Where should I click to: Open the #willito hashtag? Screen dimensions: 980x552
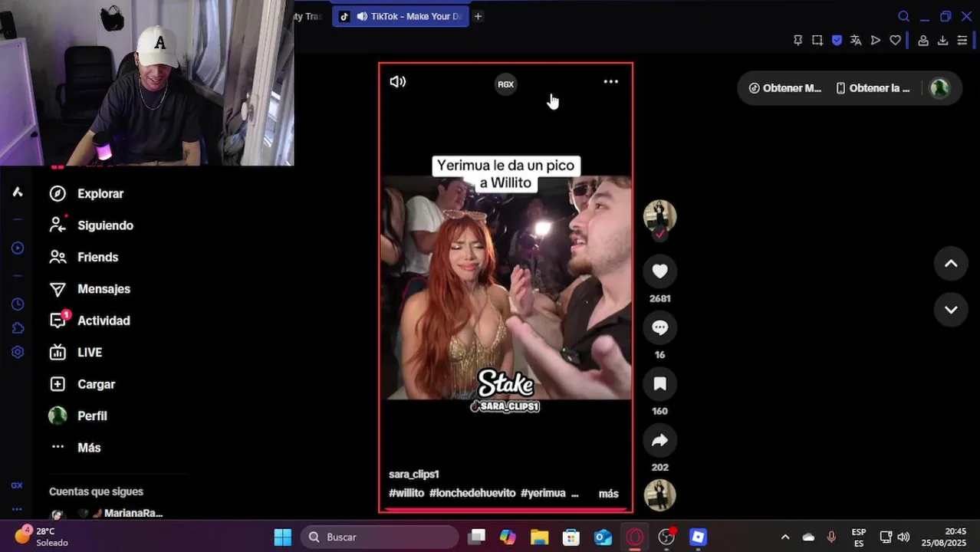[406, 493]
